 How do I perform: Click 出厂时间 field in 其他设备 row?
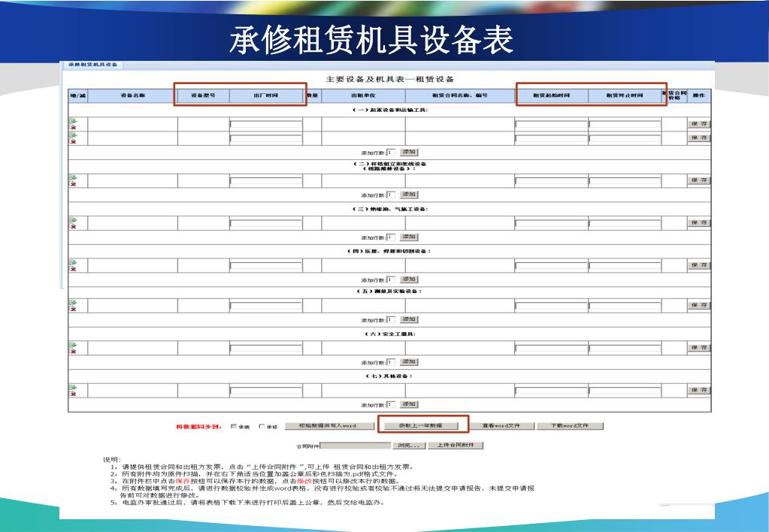pyautogui.click(x=266, y=391)
